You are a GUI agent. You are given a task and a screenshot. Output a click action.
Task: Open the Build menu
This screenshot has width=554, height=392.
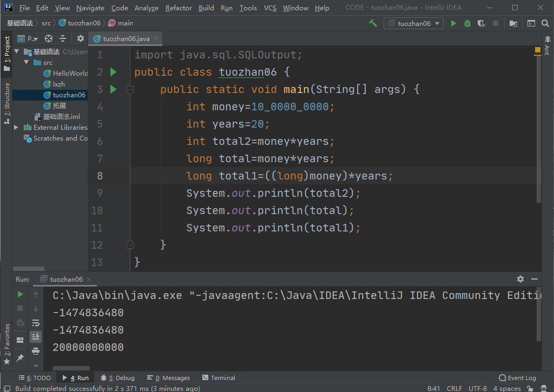pos(206,8)
